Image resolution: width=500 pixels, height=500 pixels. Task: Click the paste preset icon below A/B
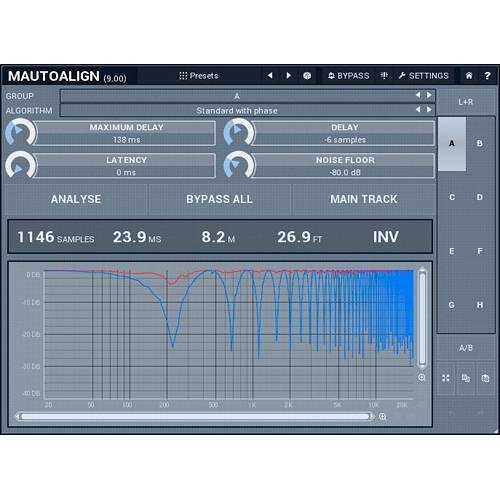click(485, 378)
